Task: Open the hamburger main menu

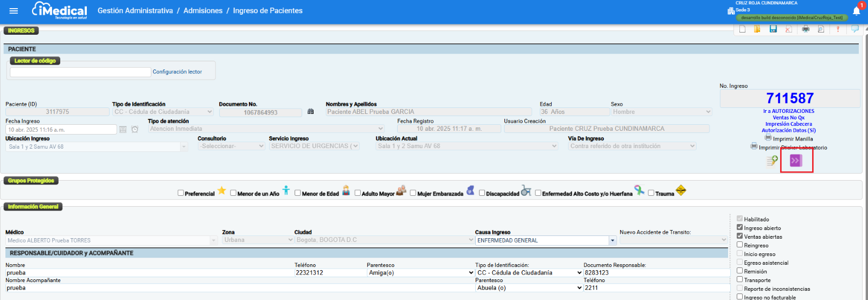Action: [x=14, y=11]
